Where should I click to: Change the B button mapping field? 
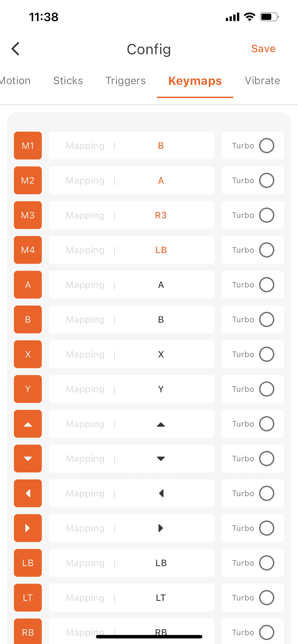tap(131, 319)
